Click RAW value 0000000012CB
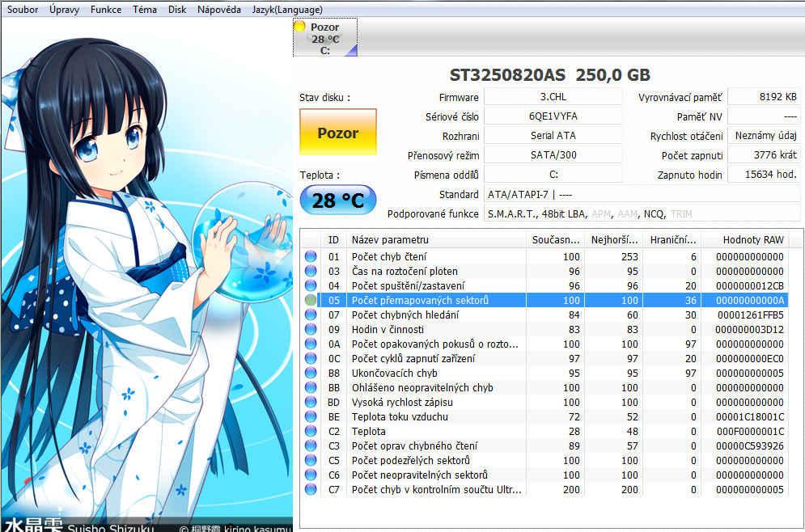The height and width of the screenshot is (532, 805). (750, 285)
